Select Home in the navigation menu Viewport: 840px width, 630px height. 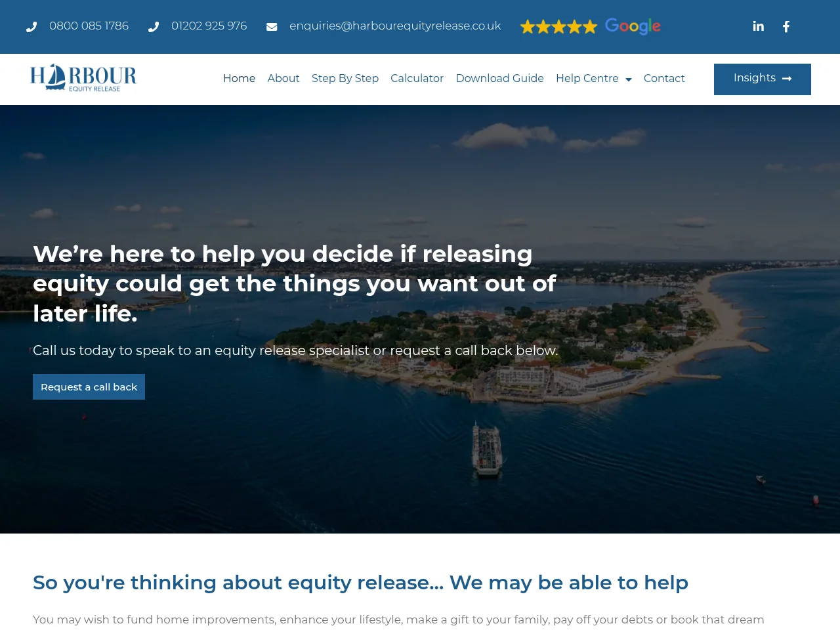point(239,79)
